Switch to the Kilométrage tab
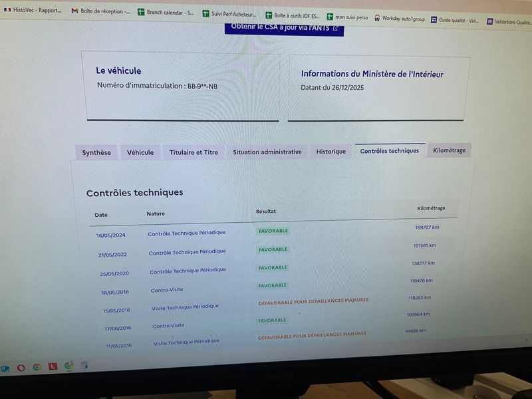 coord(450,150)
